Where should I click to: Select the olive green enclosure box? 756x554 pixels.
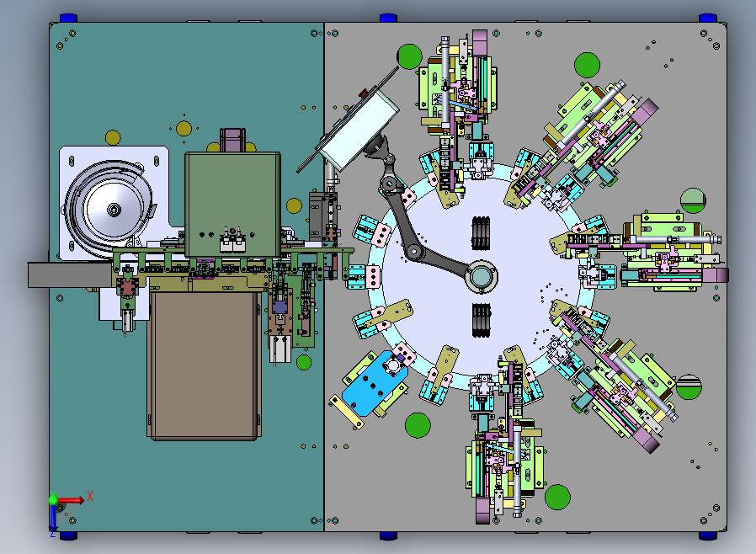point(233,205)
